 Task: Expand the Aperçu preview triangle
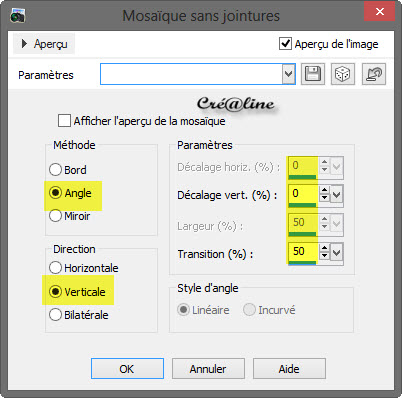[x=24, y=44]
